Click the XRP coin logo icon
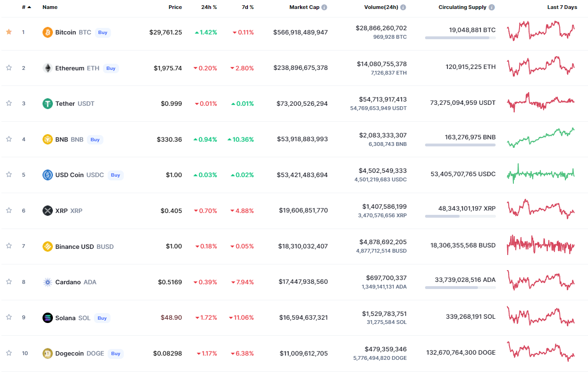The width and height of the screenshot is (588, 374). click(47, 211)
